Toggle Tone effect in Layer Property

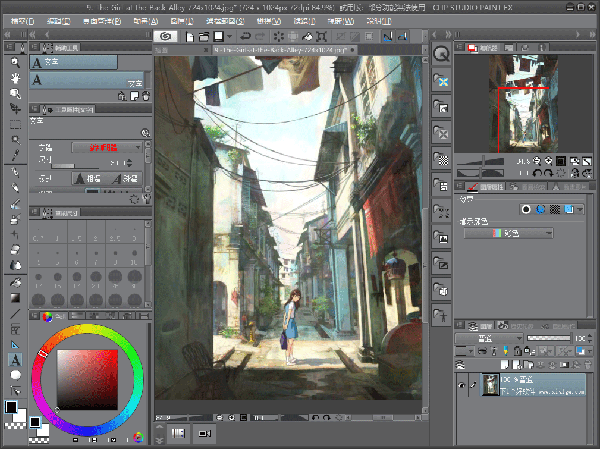pyautogui.click(x=555, y=209)
